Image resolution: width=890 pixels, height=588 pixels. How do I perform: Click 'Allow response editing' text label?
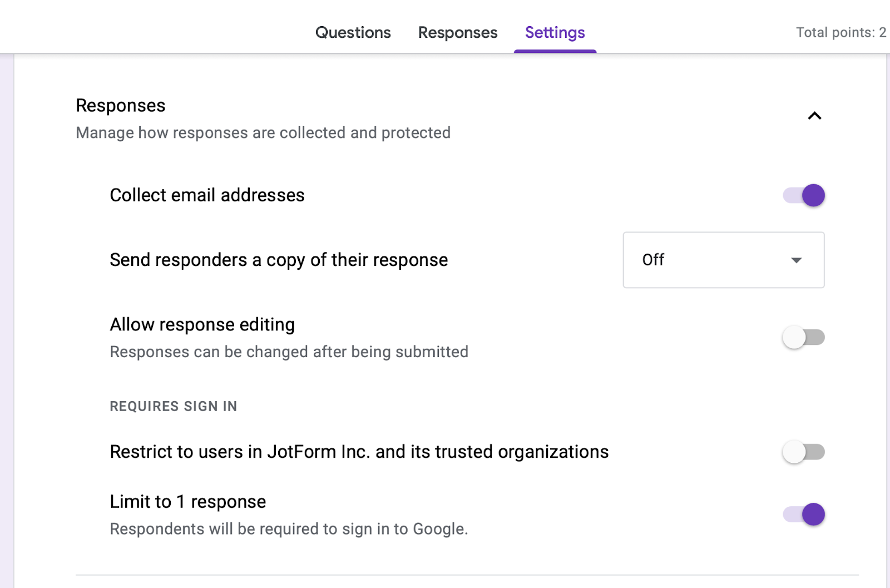(202, 324)
